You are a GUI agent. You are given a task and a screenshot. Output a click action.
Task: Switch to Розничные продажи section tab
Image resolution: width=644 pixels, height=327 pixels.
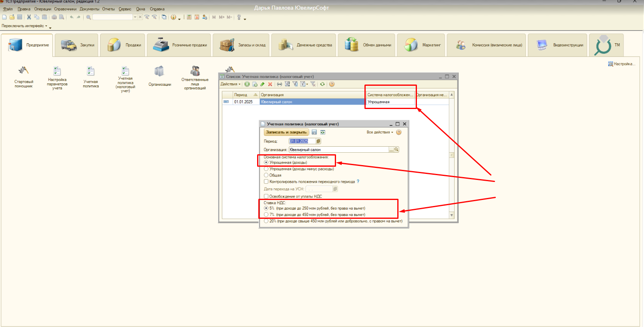click(x=179, y=45)
